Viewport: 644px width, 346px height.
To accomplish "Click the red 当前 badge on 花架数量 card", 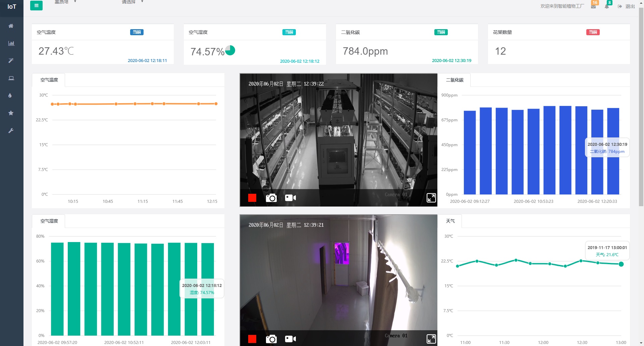I will (x=593, y=32).
